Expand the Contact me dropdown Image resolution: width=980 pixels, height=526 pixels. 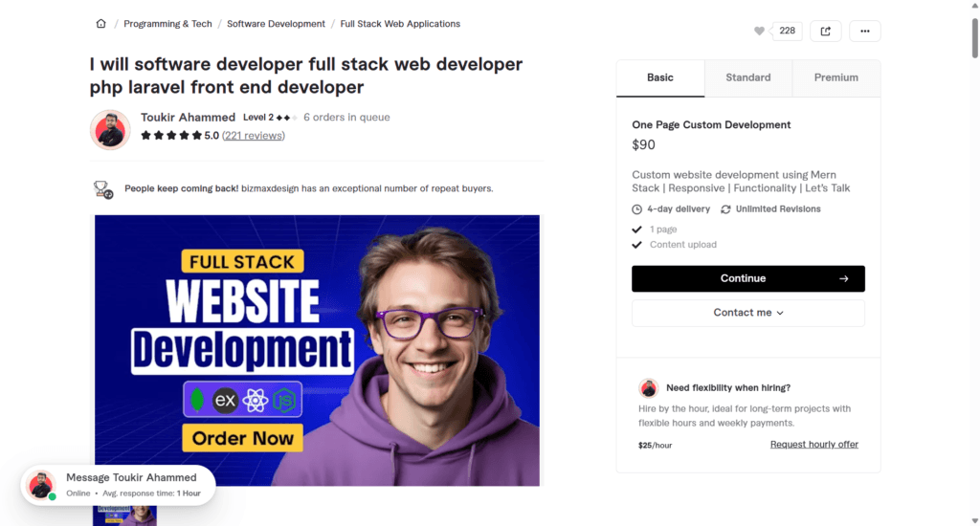(x=748, y=313)
